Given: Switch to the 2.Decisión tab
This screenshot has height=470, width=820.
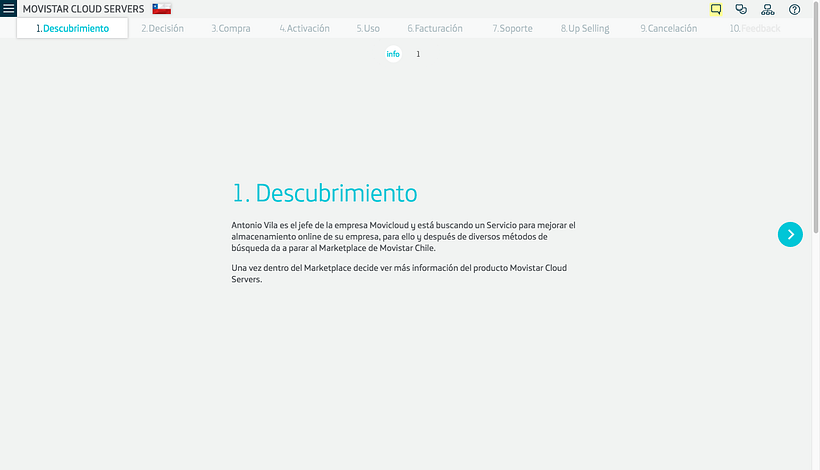Looking at the screenshot, I should pos(162,28).
